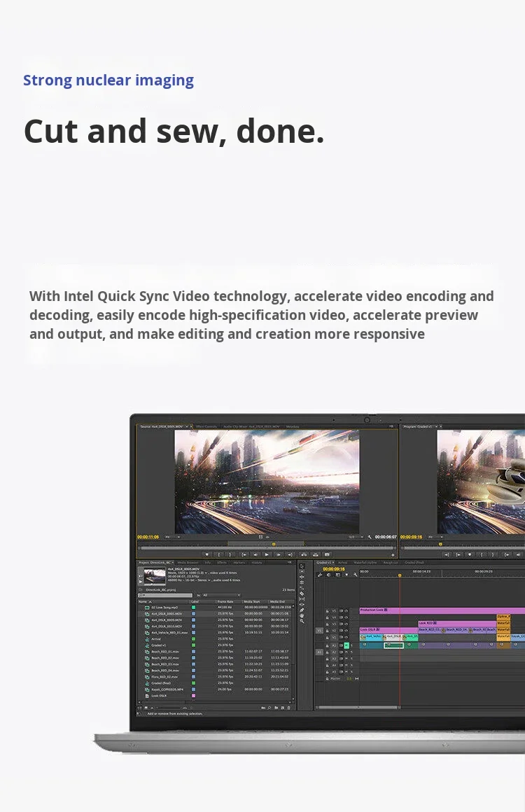Choose the Hand tool
Image resolution: width=525 pixels, height=812 pixels.
coord(302,615)
